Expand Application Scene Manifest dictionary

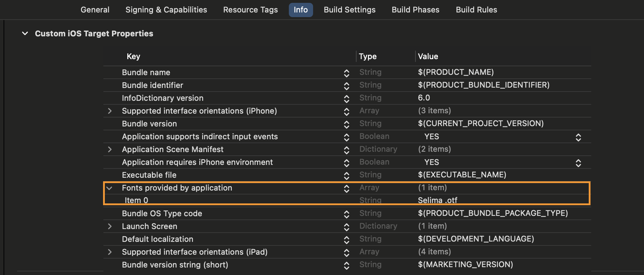click(x=110, y=150)
